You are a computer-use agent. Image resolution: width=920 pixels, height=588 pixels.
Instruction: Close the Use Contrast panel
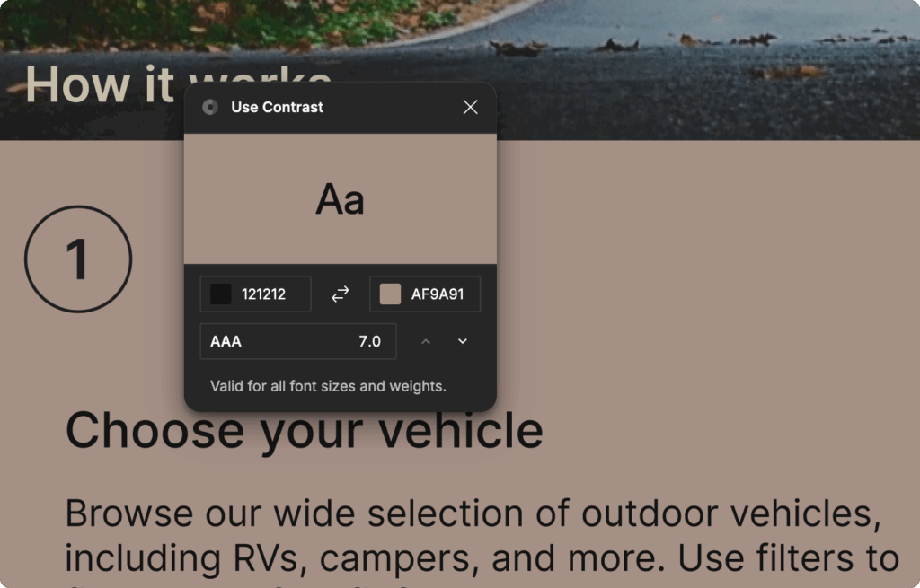470,107
